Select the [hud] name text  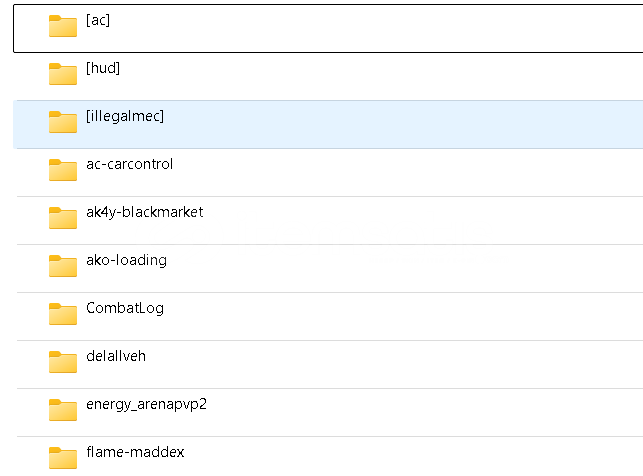[x=103, y=68]
